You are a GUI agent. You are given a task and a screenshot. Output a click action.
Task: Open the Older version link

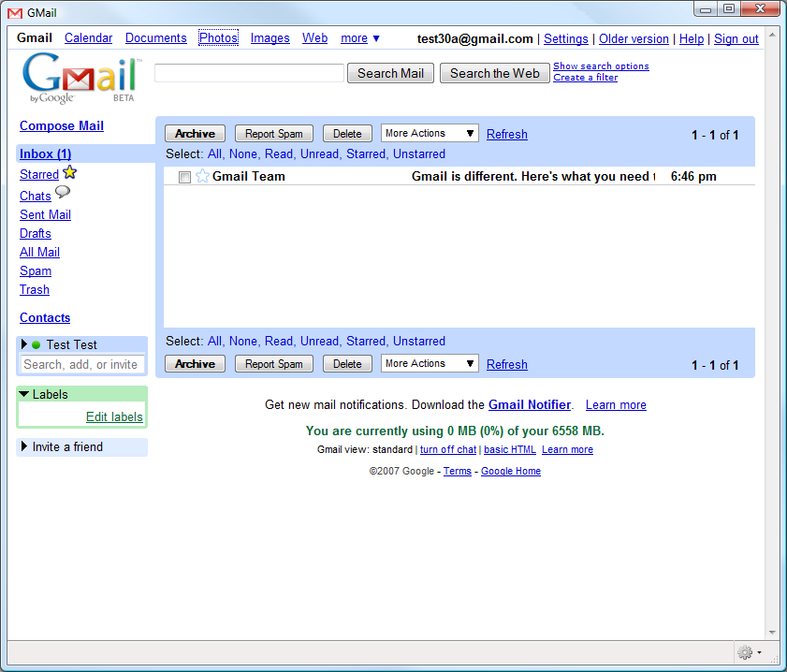(634, 38)
